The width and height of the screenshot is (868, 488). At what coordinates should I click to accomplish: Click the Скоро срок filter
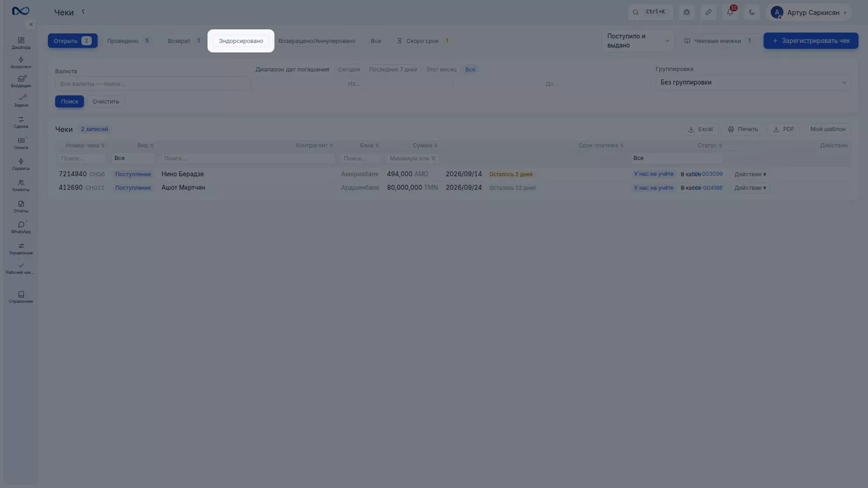click(x=423, y=41)
